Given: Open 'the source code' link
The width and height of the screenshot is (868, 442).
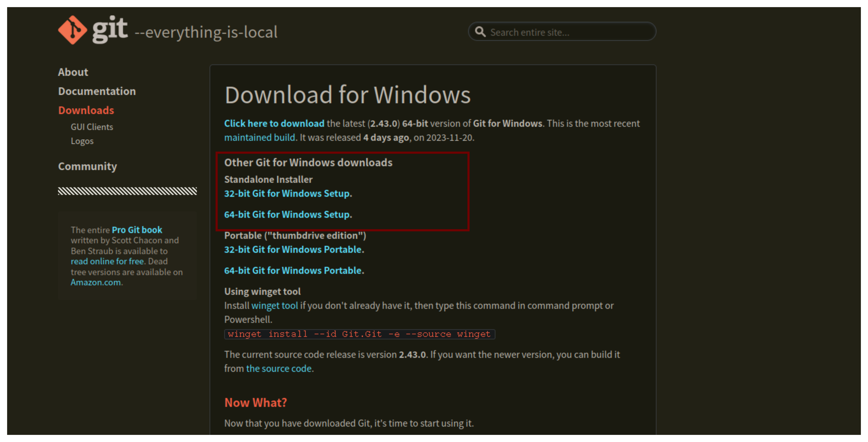Looking at the screenshot, I should 279,369.
